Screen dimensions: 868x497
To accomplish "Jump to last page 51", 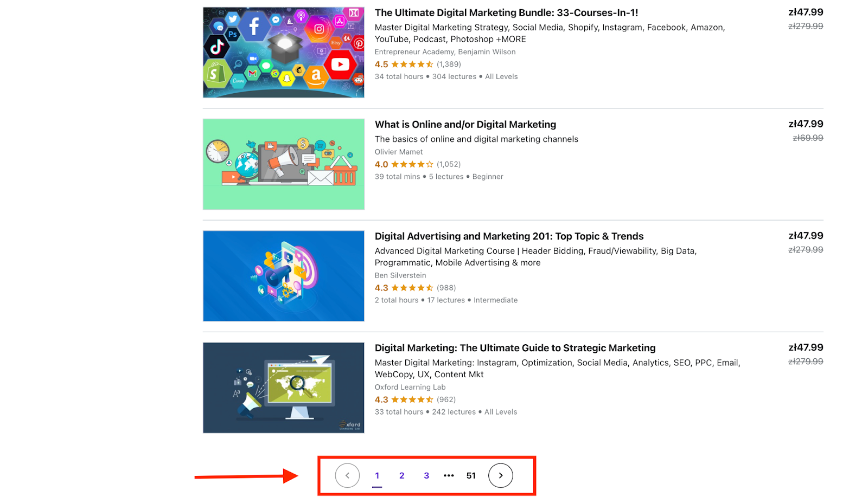I will point(471,475).
